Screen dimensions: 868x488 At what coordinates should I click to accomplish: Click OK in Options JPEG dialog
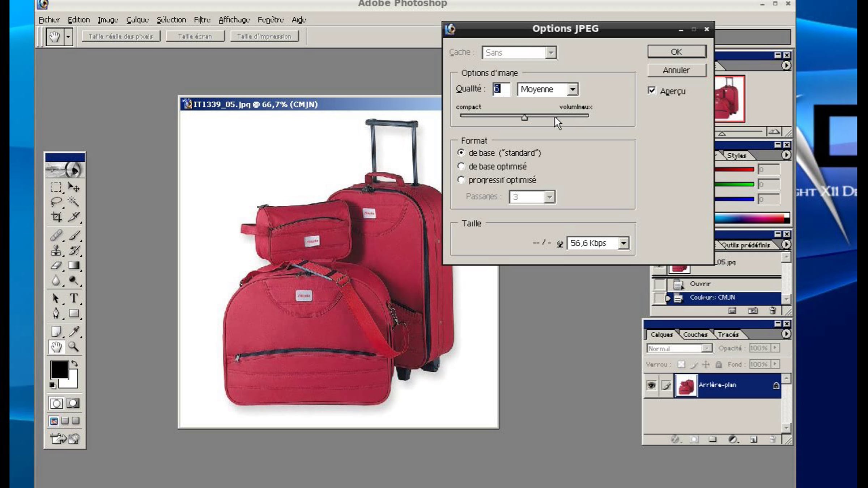click(676, 52)
